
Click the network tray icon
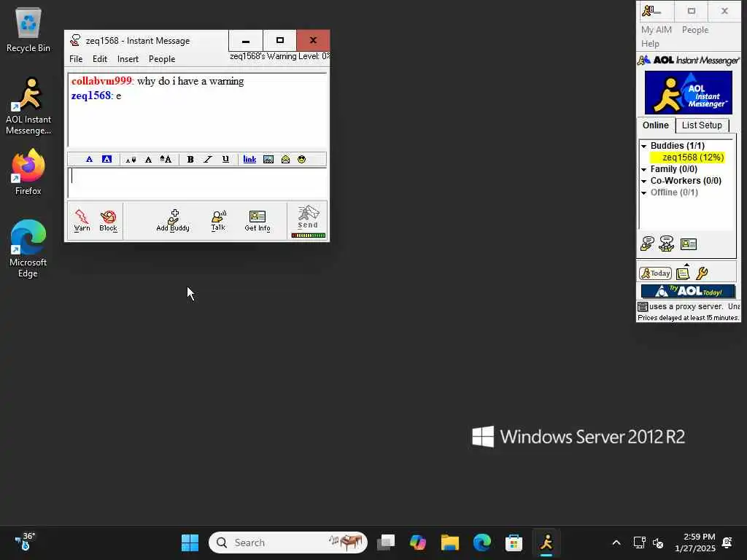tap(639, 542)
